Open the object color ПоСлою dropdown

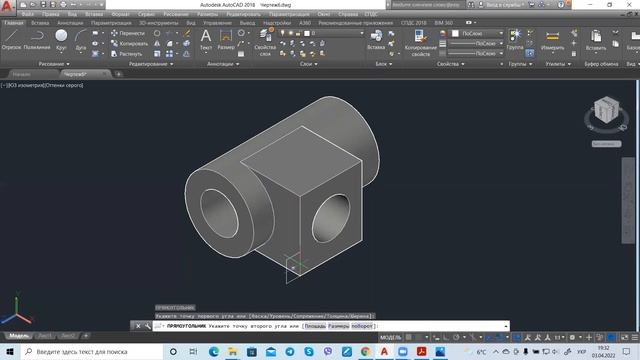pyautogui.click(x=478, y=33)
